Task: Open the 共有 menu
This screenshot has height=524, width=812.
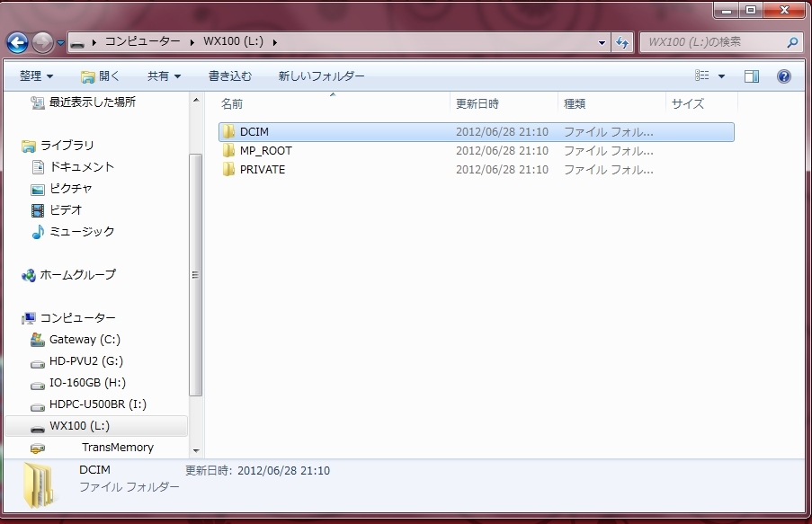Action: tap(164, 76)
